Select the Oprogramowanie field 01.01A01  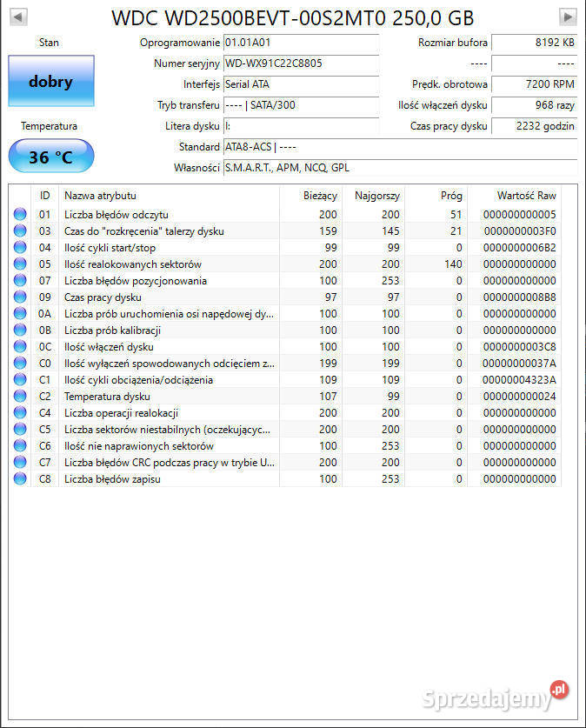click(x=301, y=43)
